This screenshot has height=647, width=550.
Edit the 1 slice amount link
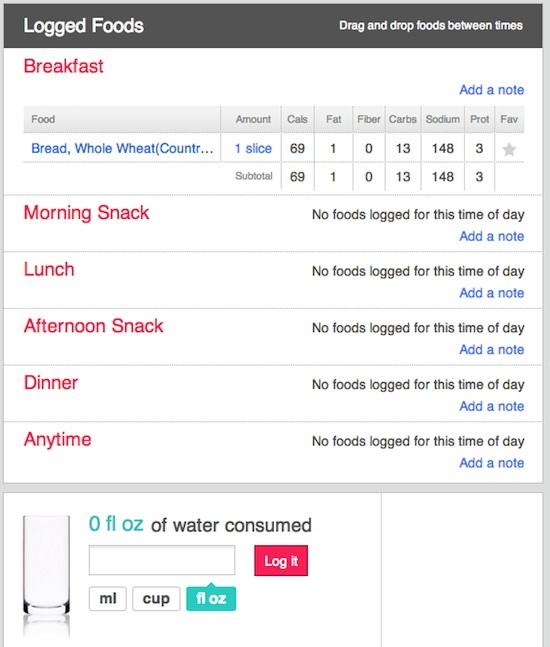tap(253, 148)
